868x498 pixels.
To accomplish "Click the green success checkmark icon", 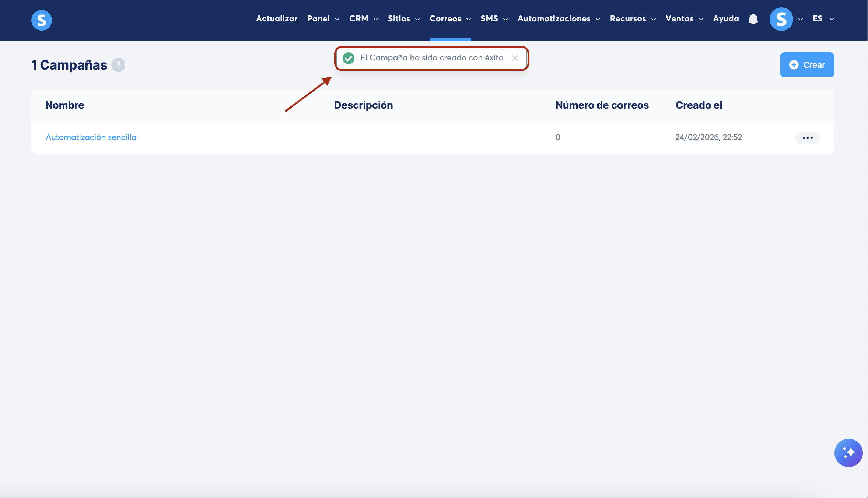I will click(348, 58).
